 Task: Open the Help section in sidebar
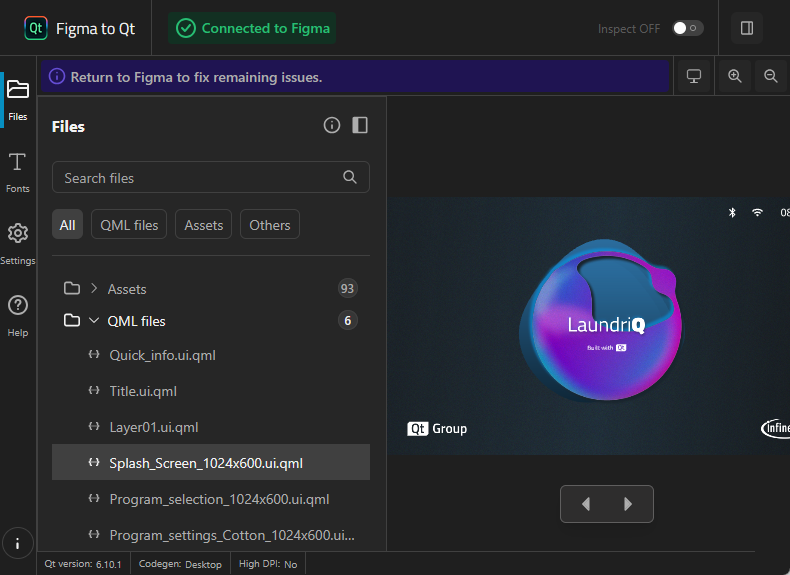coord(18,316)
